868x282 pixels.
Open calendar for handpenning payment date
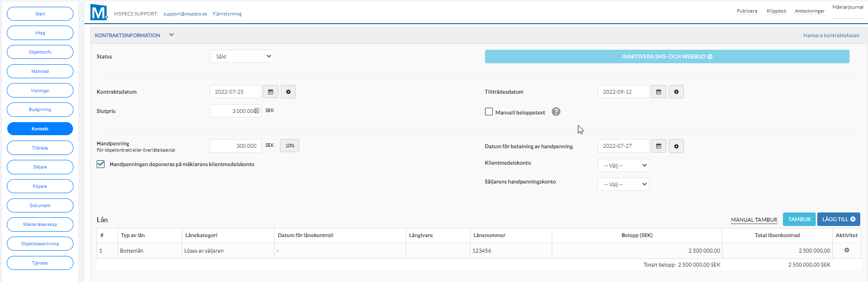[659, 146]
